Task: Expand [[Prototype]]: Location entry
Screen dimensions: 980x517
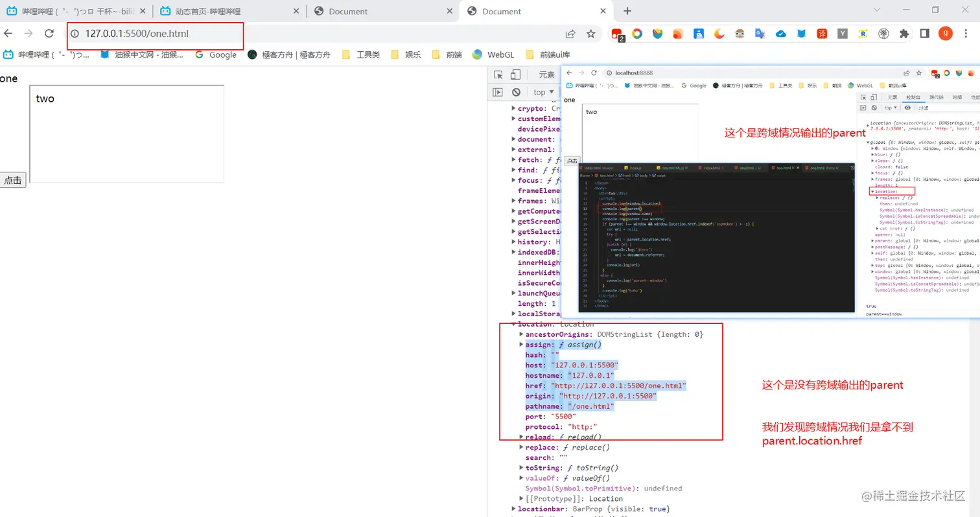Action: point(522,498)
